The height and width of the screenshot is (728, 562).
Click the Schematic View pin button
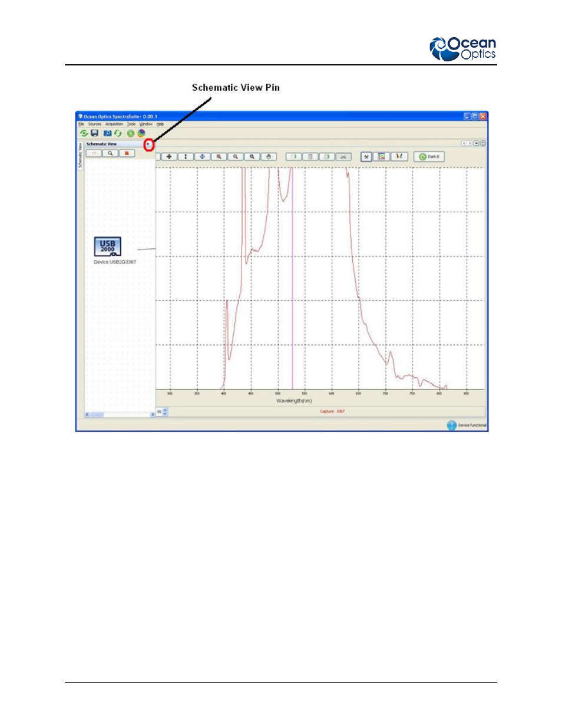(148, 144)
